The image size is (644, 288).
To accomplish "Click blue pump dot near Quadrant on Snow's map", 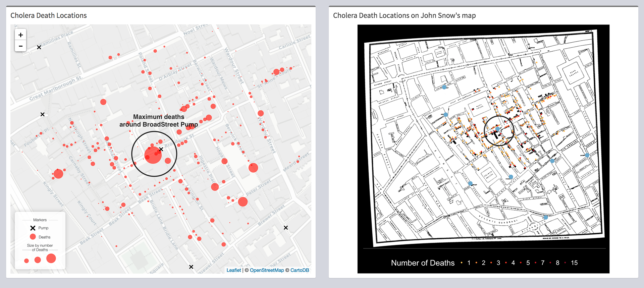I will coord(546,218).
